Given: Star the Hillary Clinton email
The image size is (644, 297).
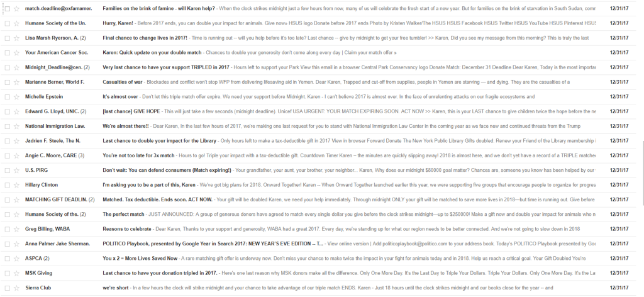Looking at the screenshot, I should point(16,184).
